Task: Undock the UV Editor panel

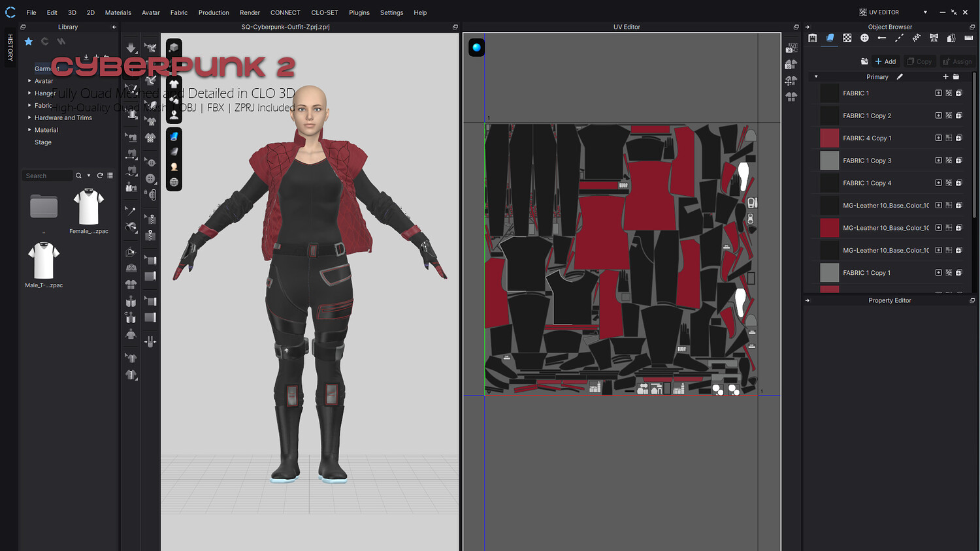Action: coord(796,27)
